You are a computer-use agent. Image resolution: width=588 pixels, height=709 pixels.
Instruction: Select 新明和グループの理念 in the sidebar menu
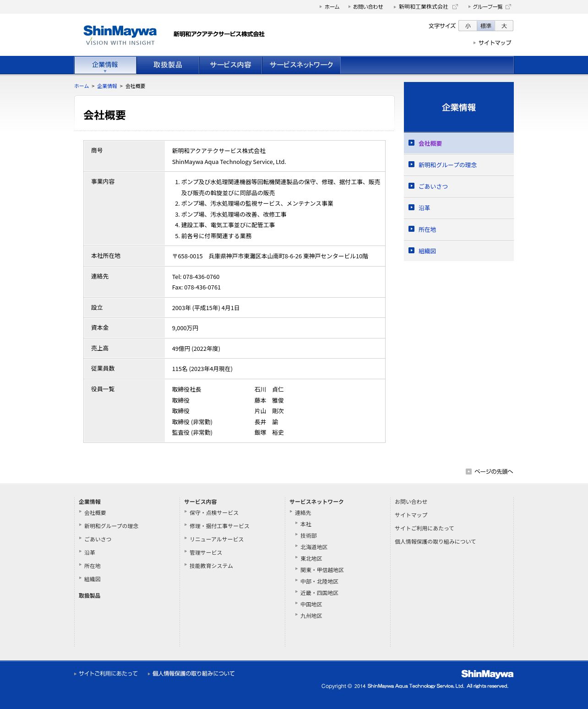[x=459, y=165]
